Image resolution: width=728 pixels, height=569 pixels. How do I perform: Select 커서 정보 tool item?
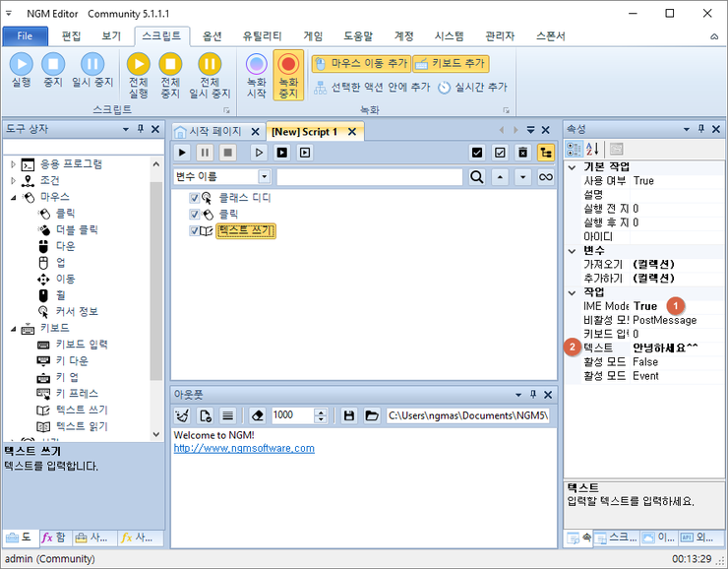[x=68, y=312]
